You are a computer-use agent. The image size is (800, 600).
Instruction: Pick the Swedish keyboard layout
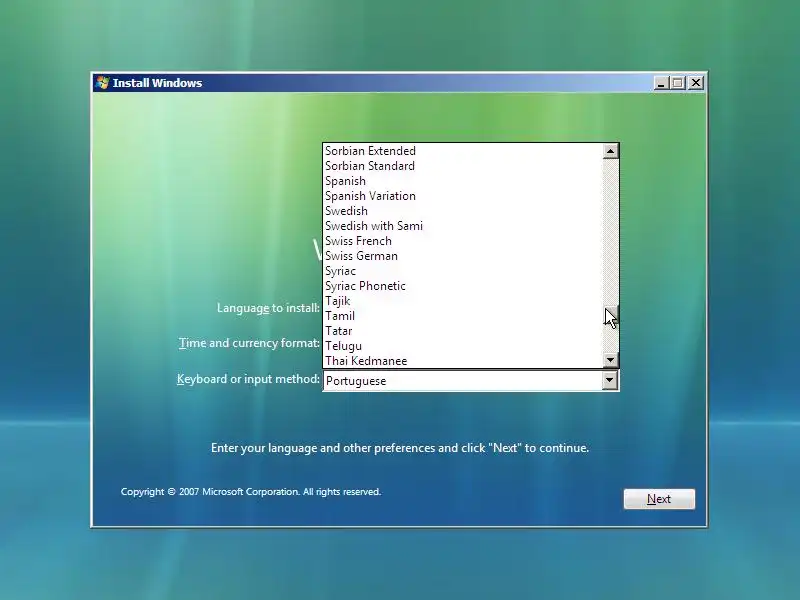(x=463, y=211)
